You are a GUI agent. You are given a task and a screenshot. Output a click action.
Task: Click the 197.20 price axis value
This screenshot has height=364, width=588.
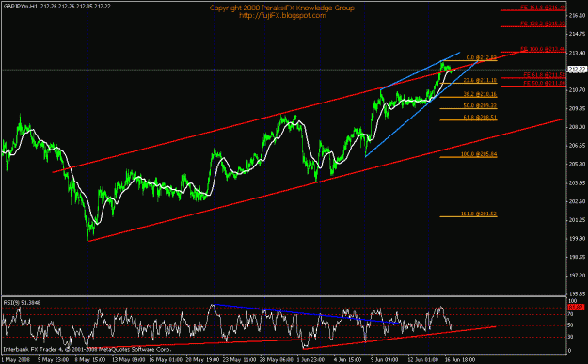(577, 276)
